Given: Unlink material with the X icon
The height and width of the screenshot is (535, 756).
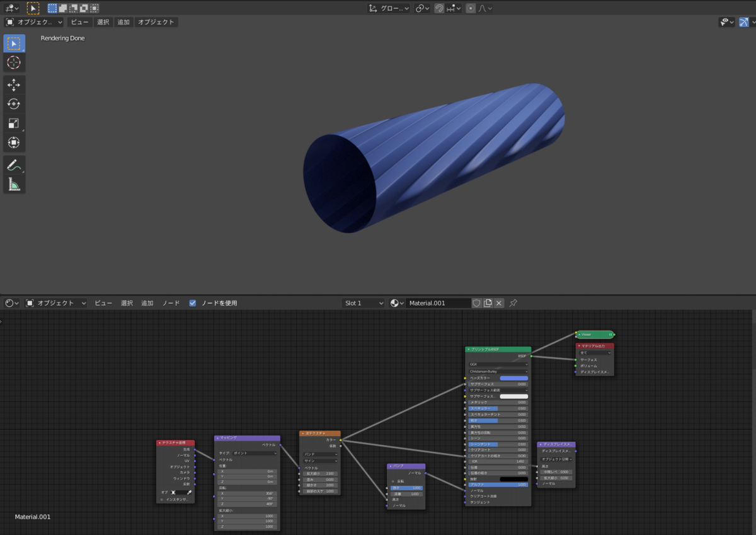Looking at the screenshot, I should [499, 303].
